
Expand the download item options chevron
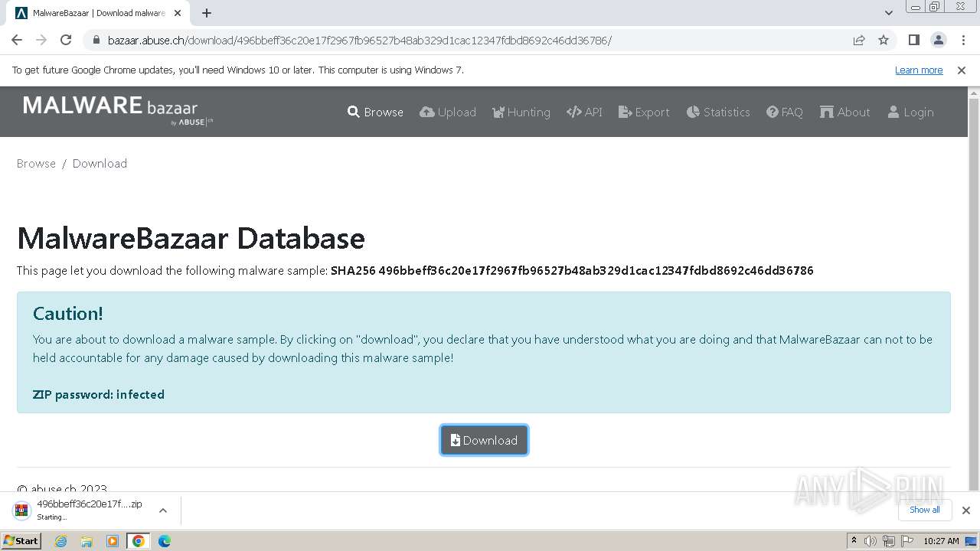point(162,510)
